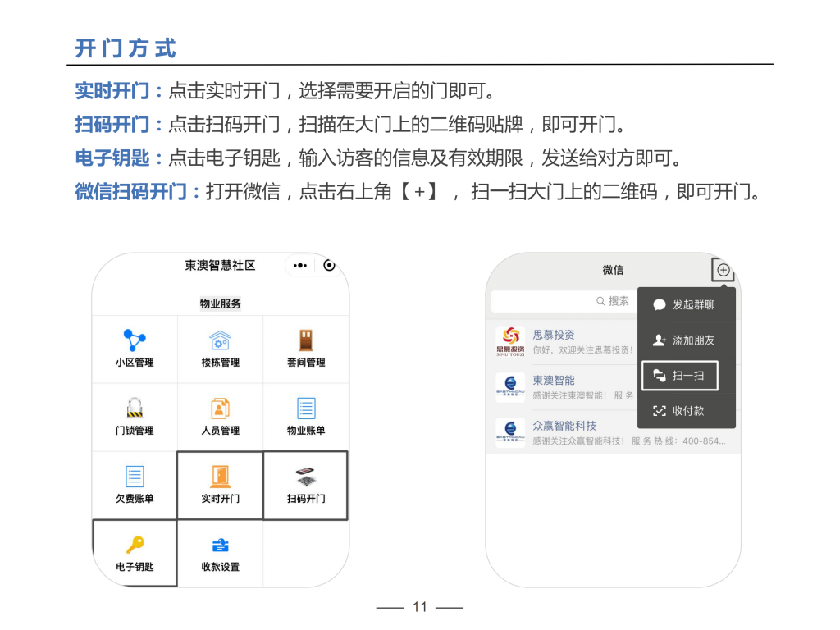
Task: Click the 众赢智能科技 avatar logo
Action: pyautogui.click(x=510, y=433)
